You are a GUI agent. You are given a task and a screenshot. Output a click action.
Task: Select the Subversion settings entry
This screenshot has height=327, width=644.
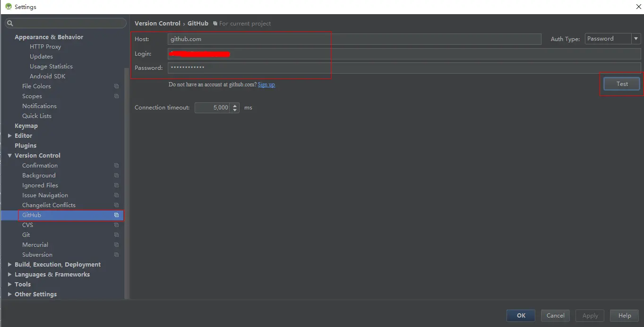pyautogui.click(x=37, y=255)
